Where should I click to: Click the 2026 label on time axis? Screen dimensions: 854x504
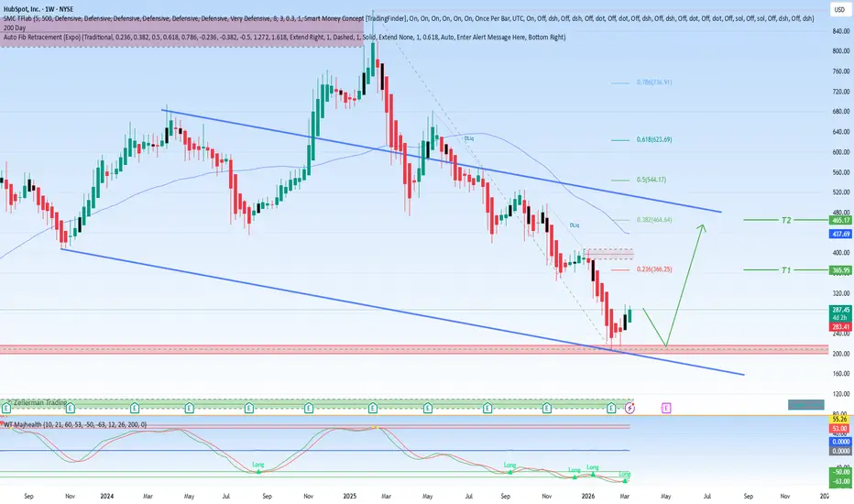pos(587,497)
